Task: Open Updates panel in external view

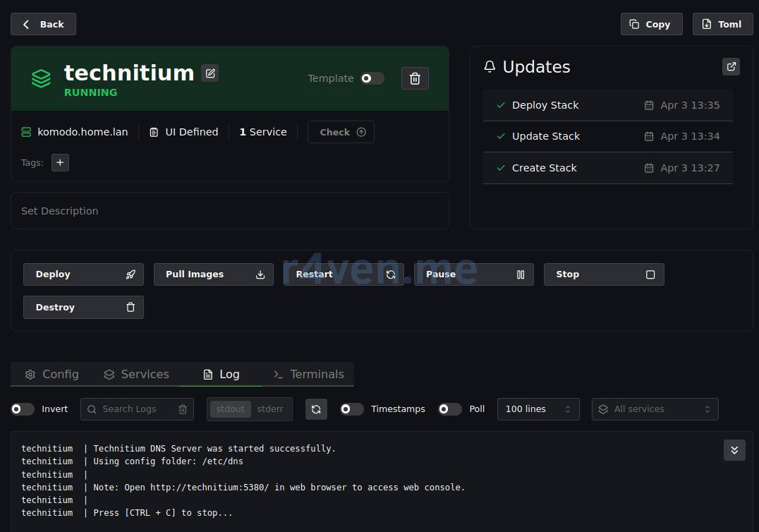Action: (x=731, y=66)
